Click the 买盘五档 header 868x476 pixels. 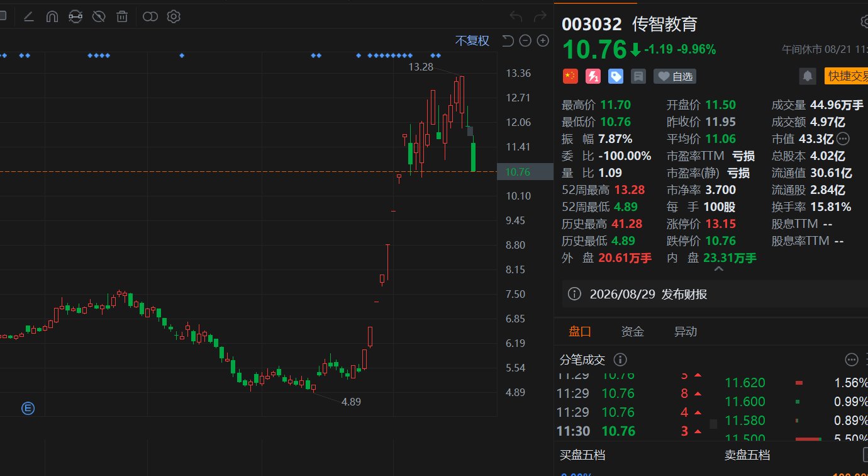pyautogui.click(x=582, y=455)
